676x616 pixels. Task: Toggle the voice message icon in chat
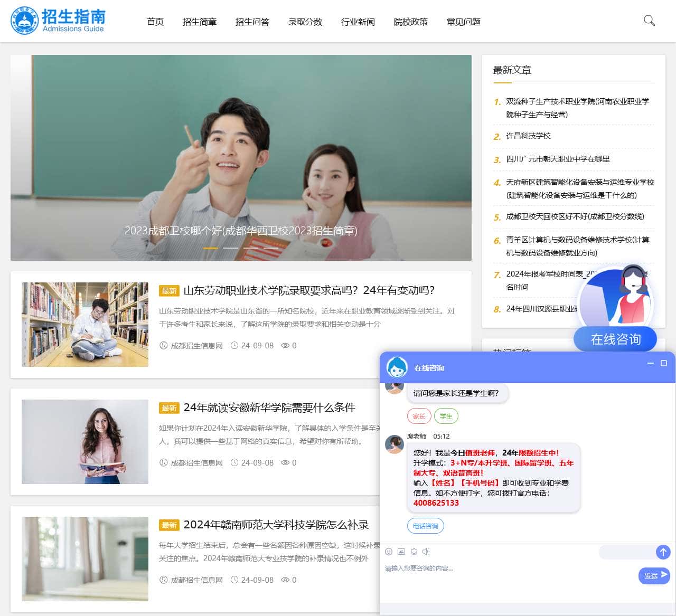tap(427, 552)
